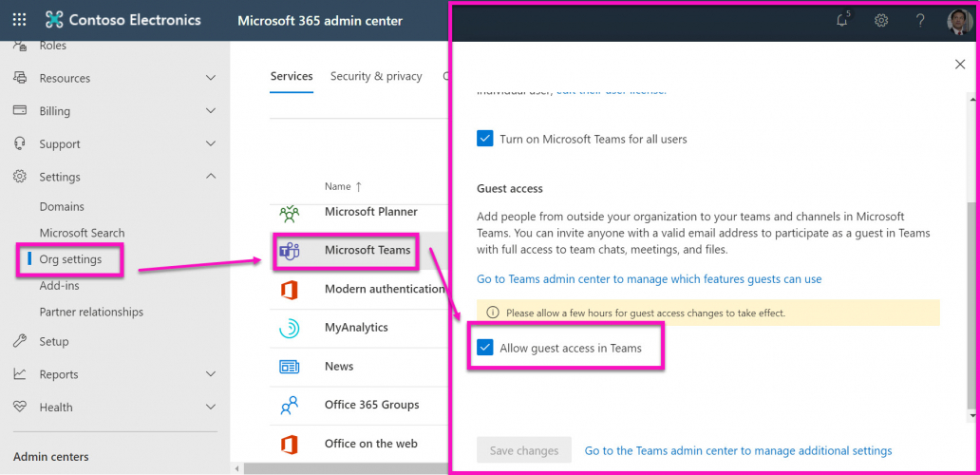Click the Support headset icon in sidebar
The image size is (980, 475).
(x=20, y=143)
